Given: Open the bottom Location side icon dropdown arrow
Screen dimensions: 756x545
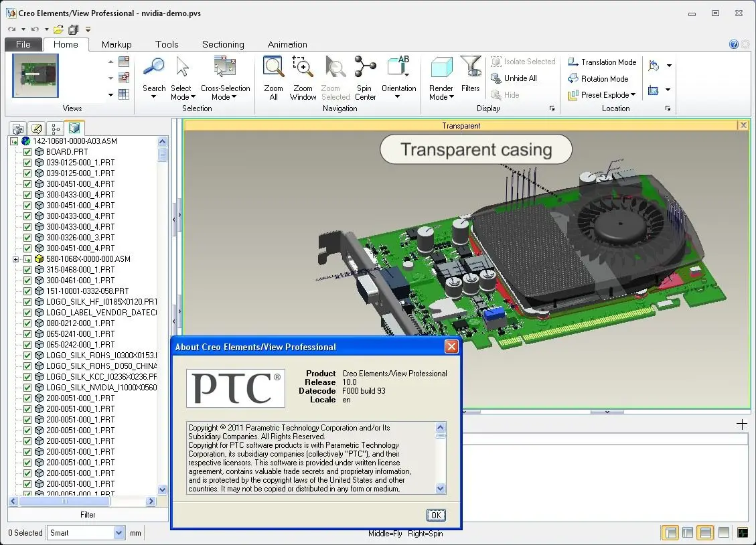Looking at the screenshot, I should click(668, 90).
